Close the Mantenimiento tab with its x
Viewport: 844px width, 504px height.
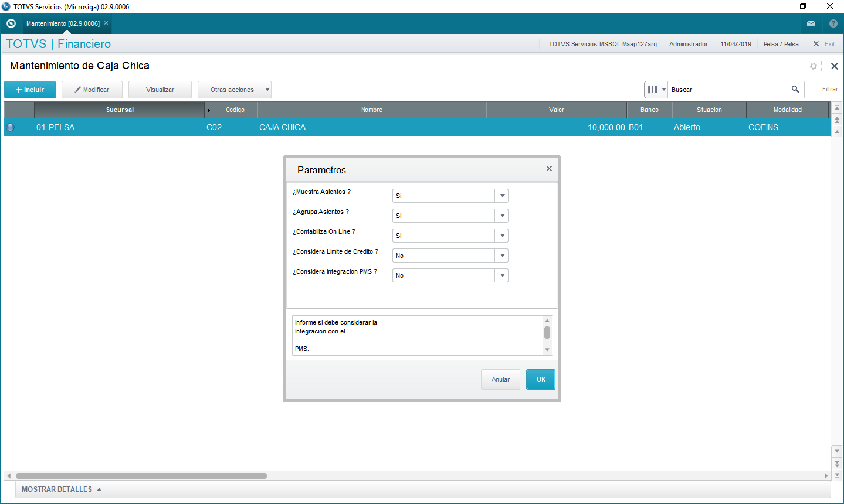106,23
